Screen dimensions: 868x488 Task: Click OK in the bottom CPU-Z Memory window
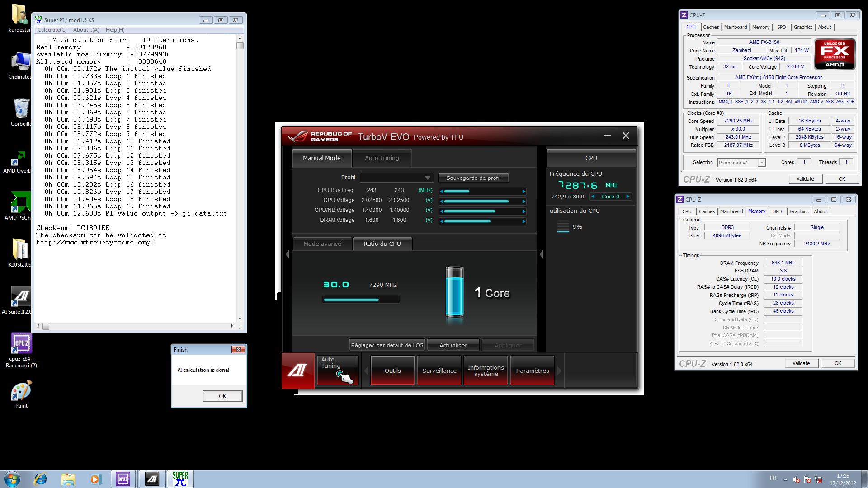click(838, 363)
